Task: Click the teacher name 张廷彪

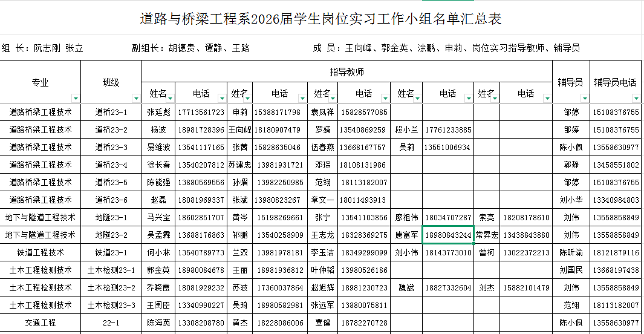Action: click(158, 113)
